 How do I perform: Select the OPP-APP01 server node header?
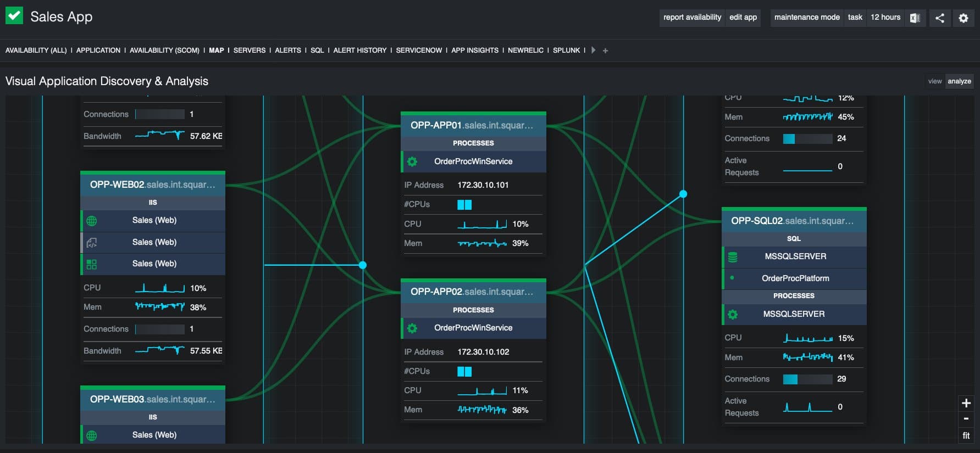pos(473,125)
